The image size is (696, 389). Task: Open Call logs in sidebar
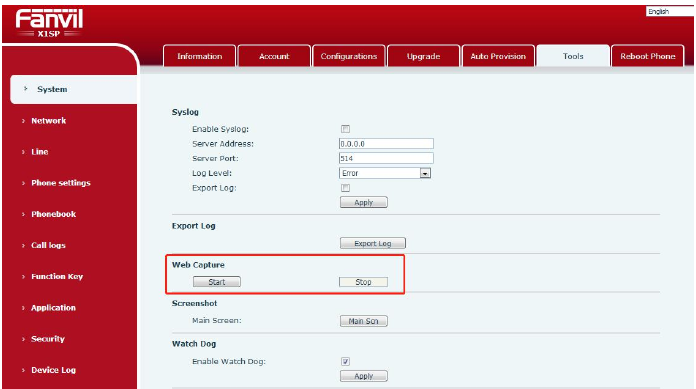(x=48, y=245)
